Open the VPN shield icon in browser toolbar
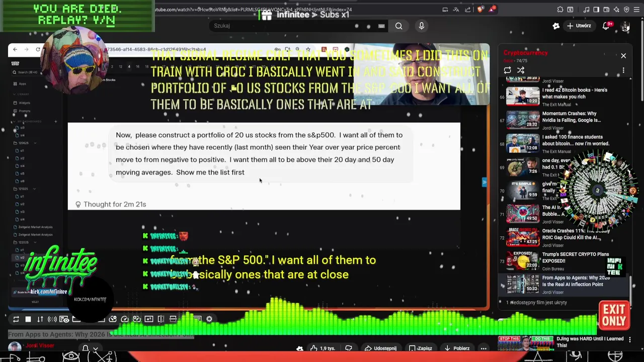 coord(627,9)
